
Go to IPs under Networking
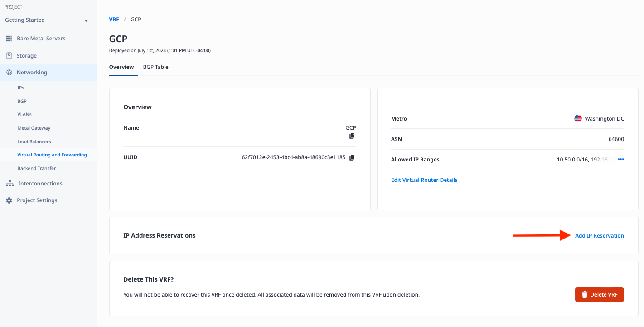[21, 88]
